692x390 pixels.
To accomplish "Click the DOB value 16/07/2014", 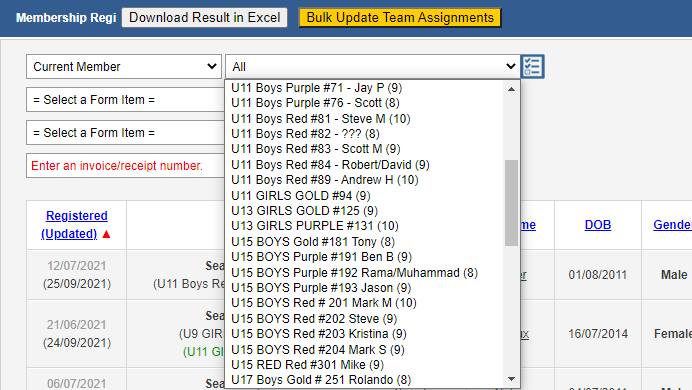I will (598, 334).
